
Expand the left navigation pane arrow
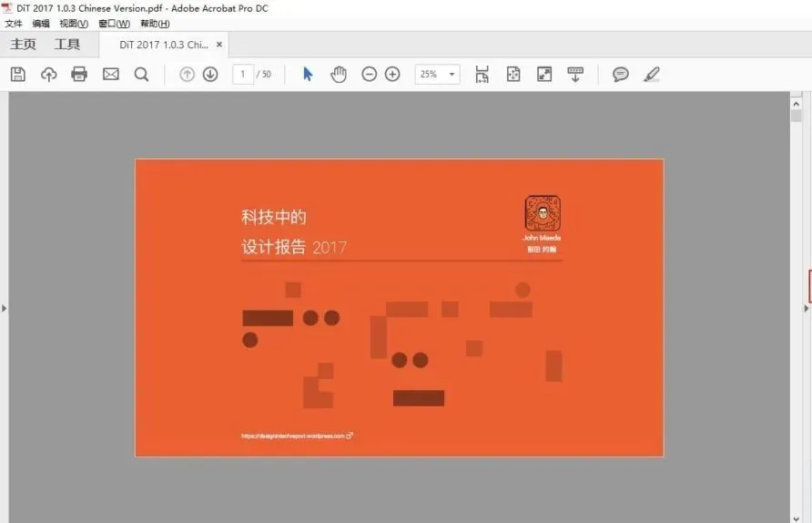5,308
